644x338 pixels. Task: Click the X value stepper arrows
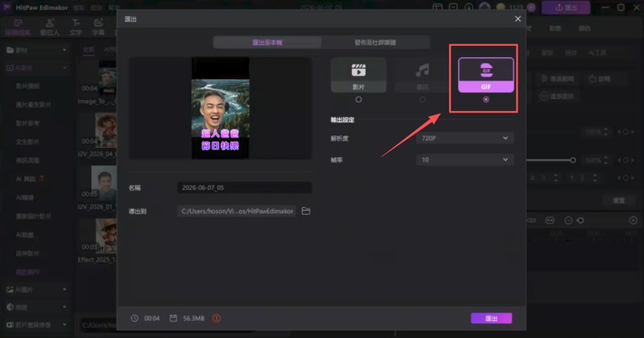[555, 178]
